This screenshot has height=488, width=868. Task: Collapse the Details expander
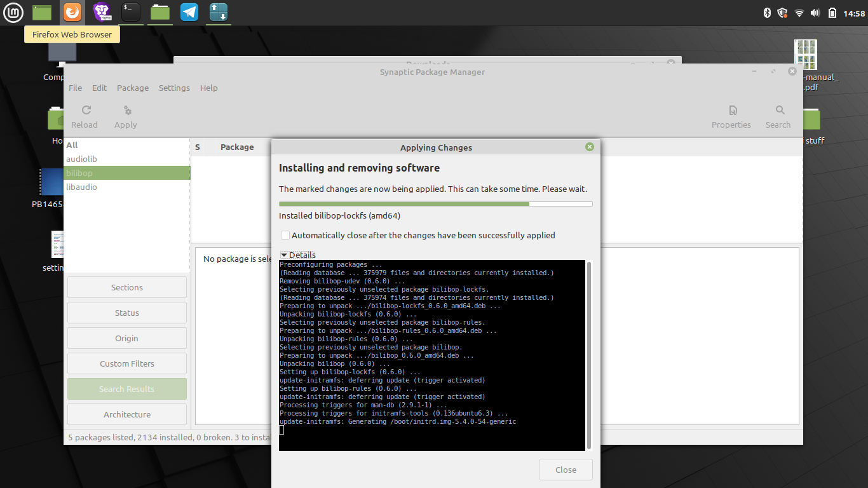pyautogui.click(x=284, y=255)
